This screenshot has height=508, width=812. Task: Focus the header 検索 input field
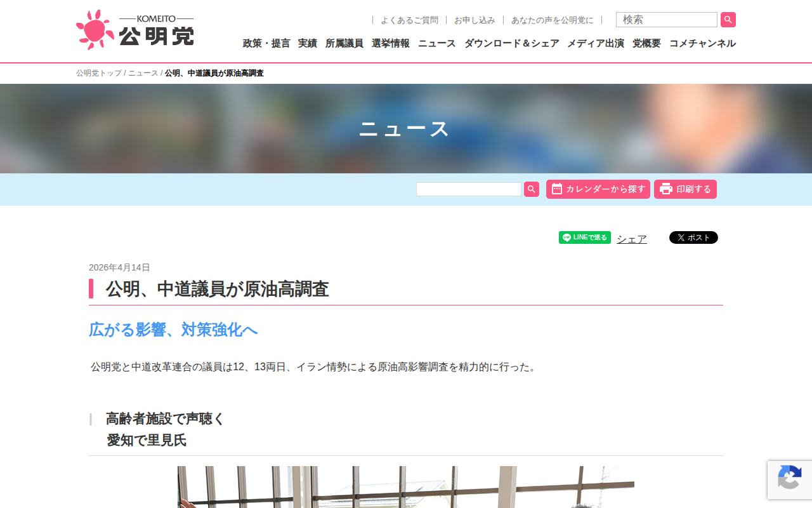[667, 20]
